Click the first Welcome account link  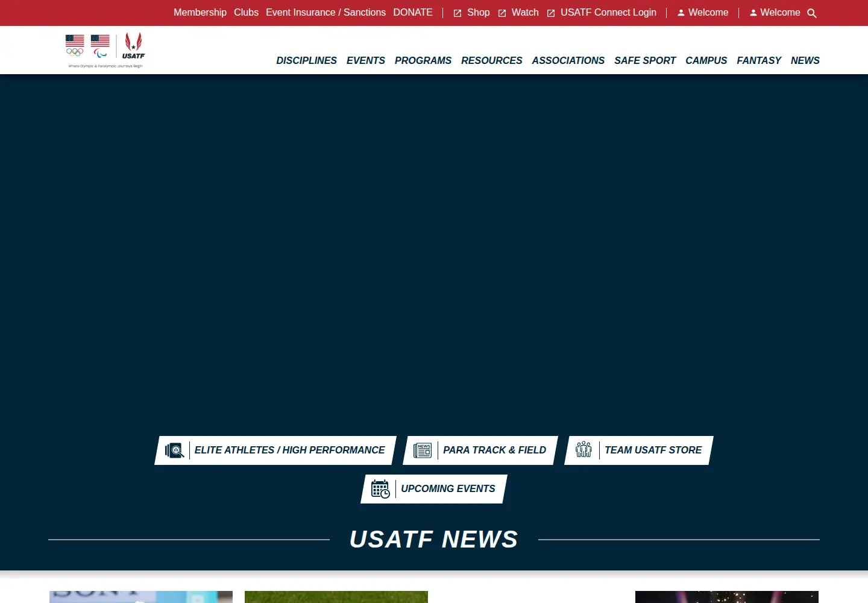tap(708, 13)
